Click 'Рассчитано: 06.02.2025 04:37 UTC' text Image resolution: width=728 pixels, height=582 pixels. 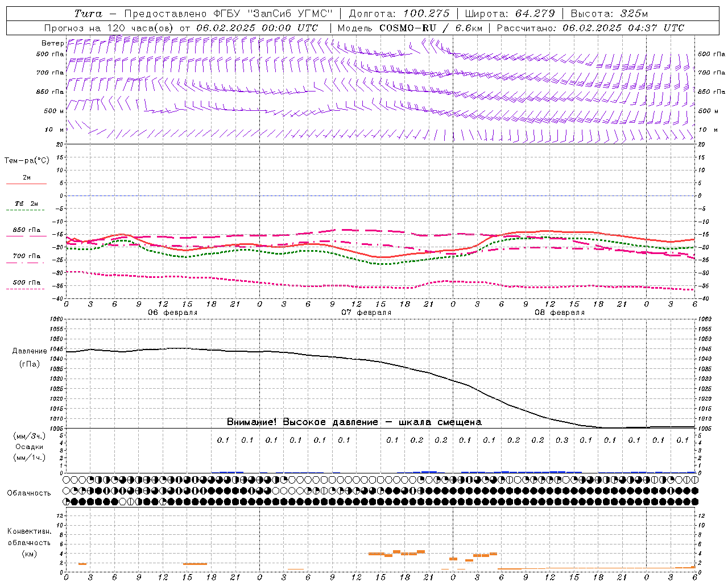[590, 28]
